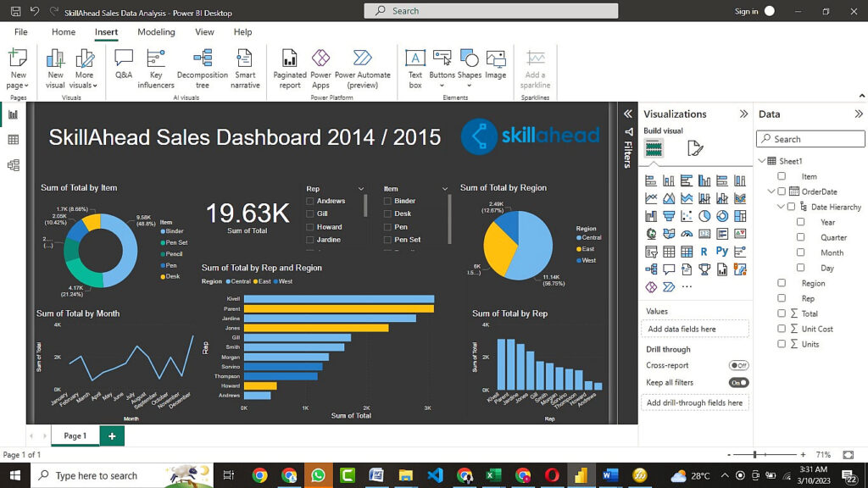Click the Key influencers ribbon button
Screen dimensions: 868x488
pos(156,69)
